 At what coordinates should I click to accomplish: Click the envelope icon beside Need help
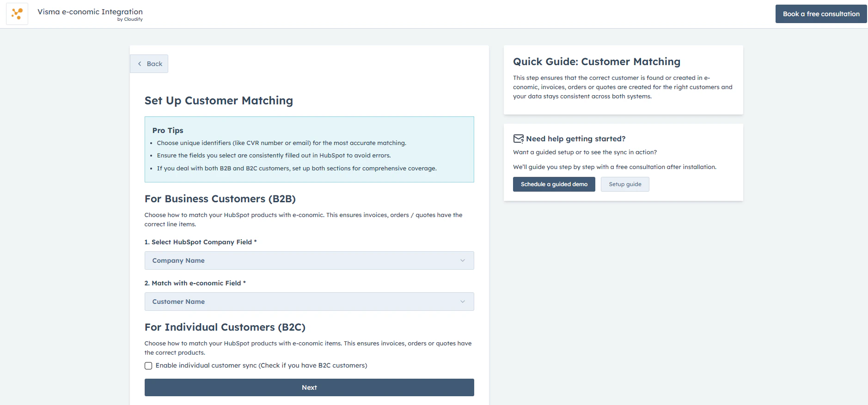pyautogui.click(x=518, y=139)
